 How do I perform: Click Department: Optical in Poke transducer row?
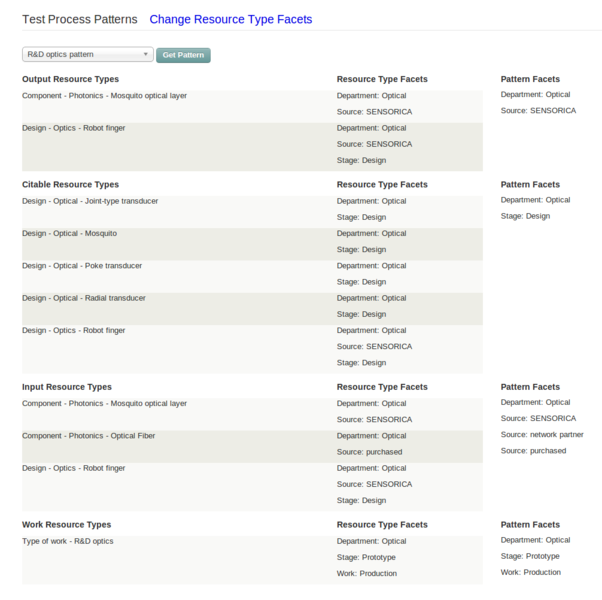click(x=371, y=266)
